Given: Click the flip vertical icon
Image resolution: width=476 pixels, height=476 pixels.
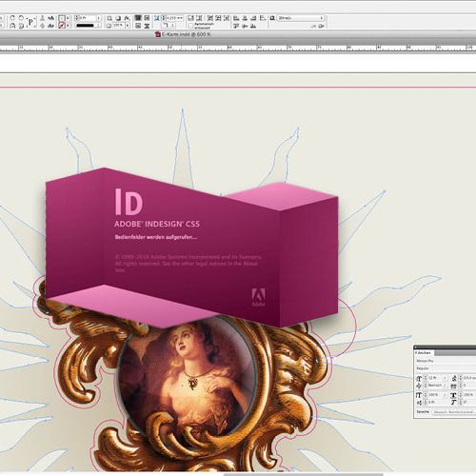Looking at the screenshot, I should pyautogui.click(x=21, y=26).
